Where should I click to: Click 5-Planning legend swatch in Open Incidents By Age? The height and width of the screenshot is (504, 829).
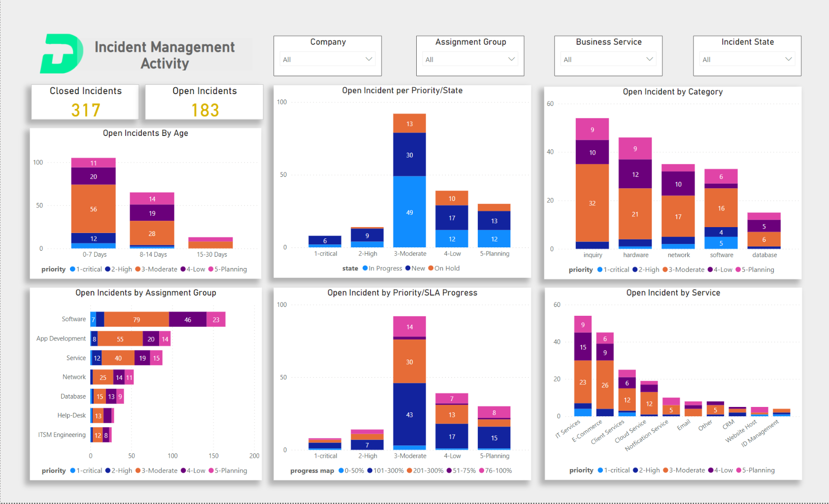[x=211, y=269]
